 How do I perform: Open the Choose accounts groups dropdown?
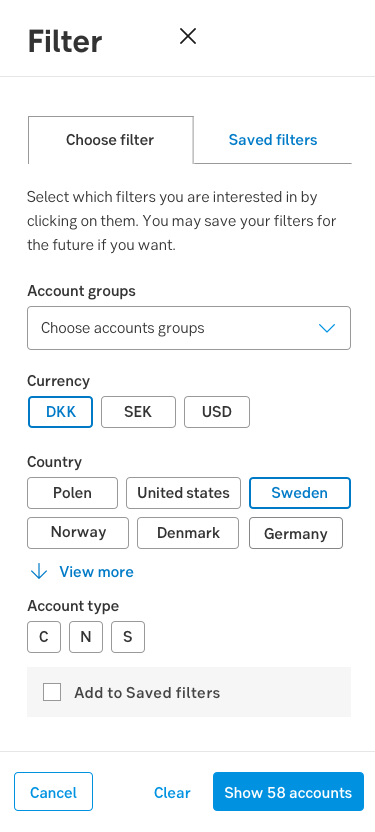(189, 328)
